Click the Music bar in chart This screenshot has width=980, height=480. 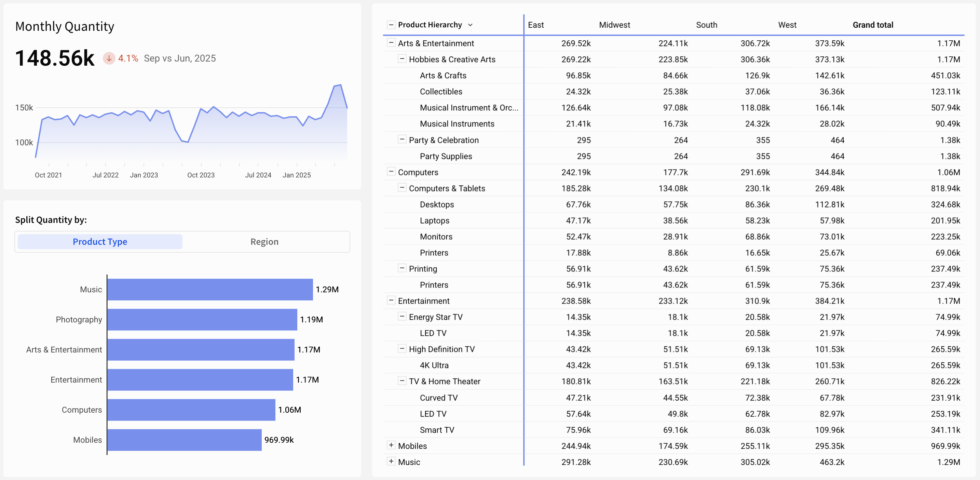[209, 290]
